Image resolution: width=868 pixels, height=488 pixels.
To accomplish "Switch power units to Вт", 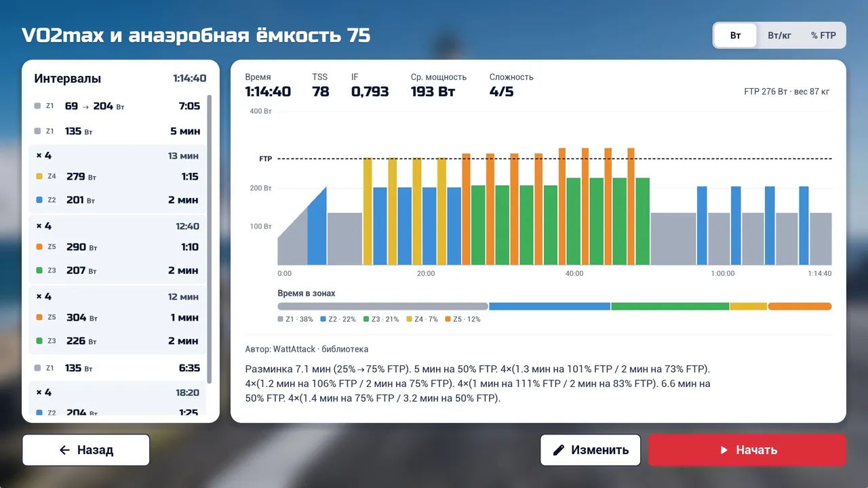I will pyautogui.click(x=736, y=35).
